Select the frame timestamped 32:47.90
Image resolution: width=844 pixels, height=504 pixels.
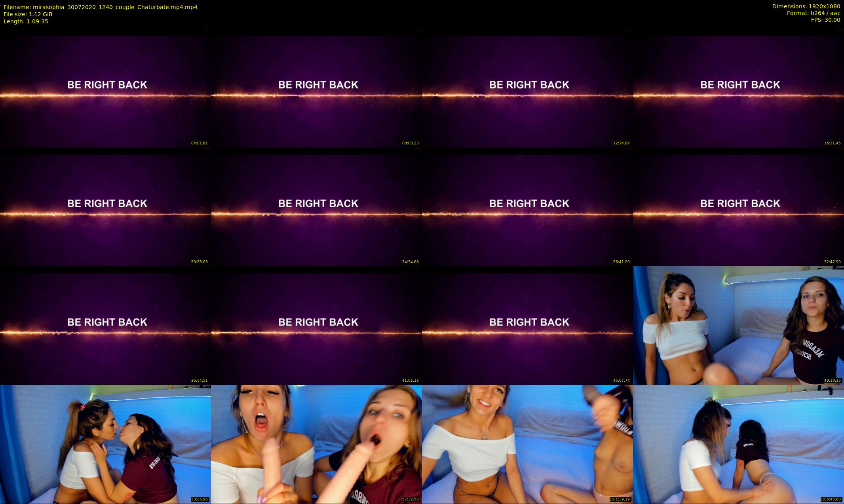[738, 207]
